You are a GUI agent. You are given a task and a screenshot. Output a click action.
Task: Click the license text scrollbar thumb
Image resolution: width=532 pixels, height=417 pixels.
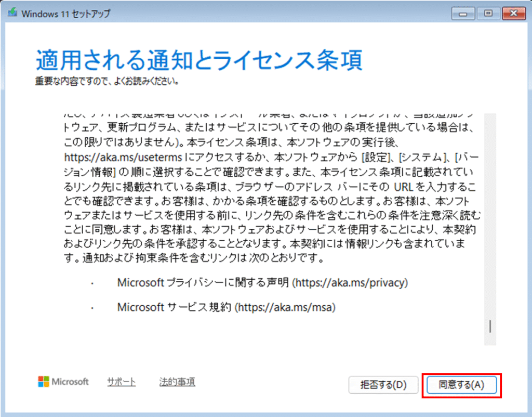tap(490, 326)
